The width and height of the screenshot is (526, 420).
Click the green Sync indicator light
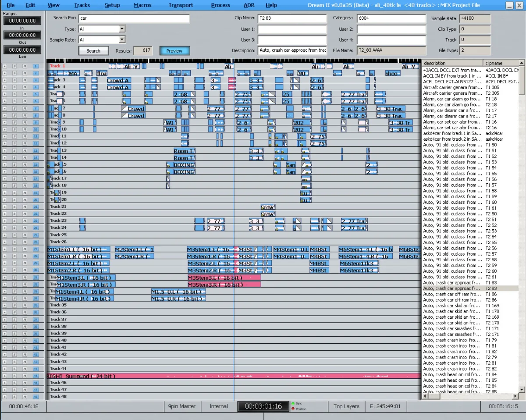pyautogui.click(x=293, y=403)
